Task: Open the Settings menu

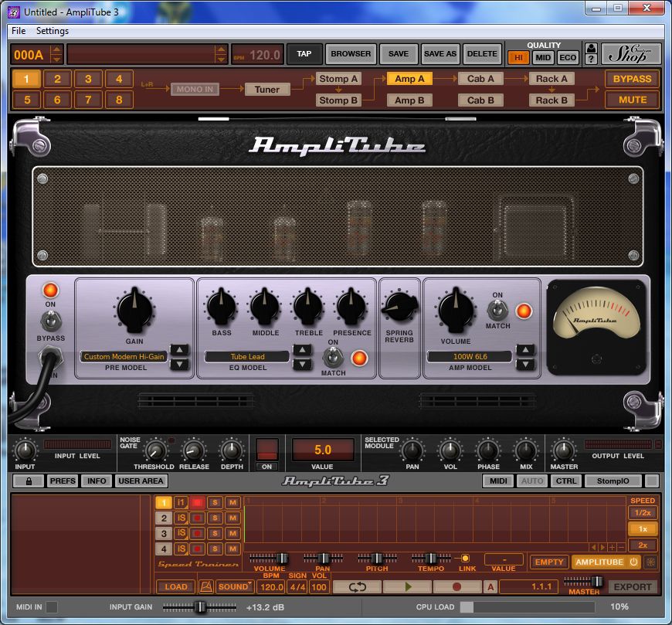Action: [53, 31]
